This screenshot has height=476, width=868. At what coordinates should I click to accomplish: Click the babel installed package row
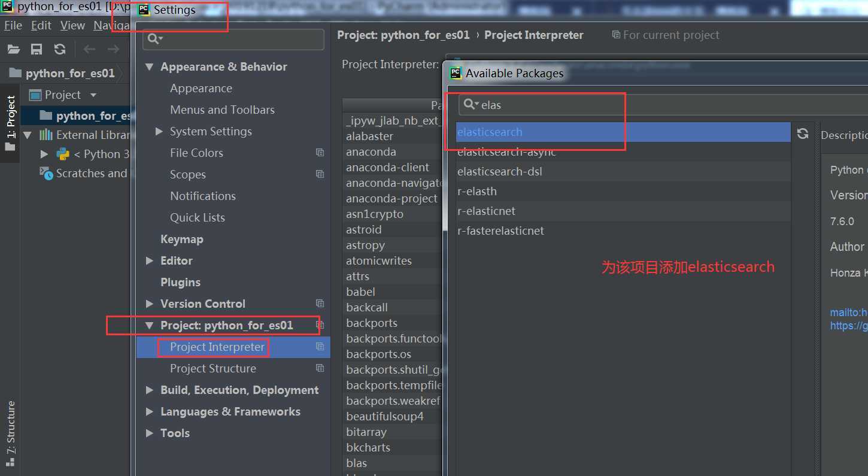tap(393, 292)
